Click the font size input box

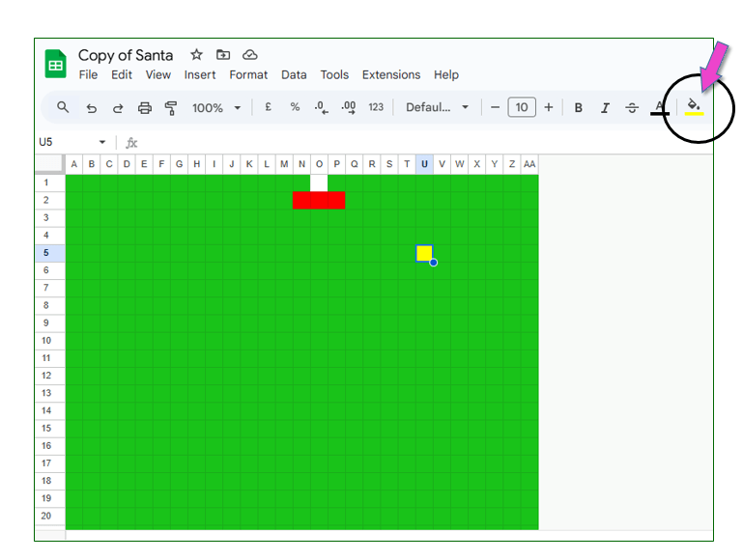point(522,108)
